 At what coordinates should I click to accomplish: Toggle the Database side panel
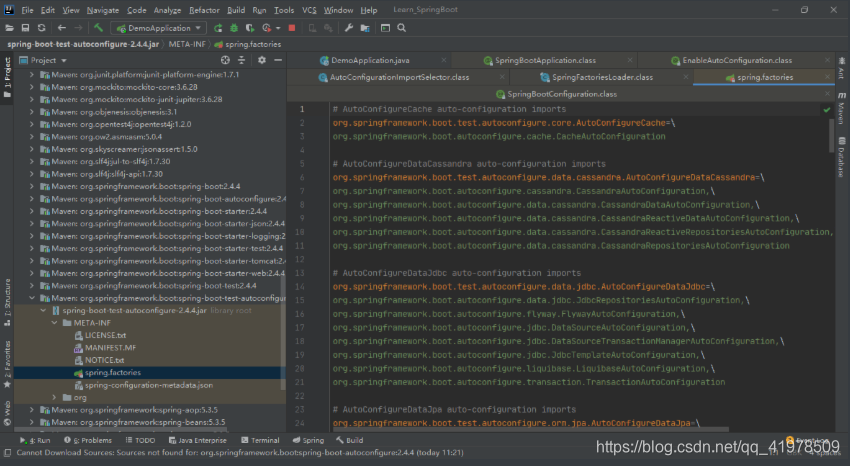pos(841,158)
